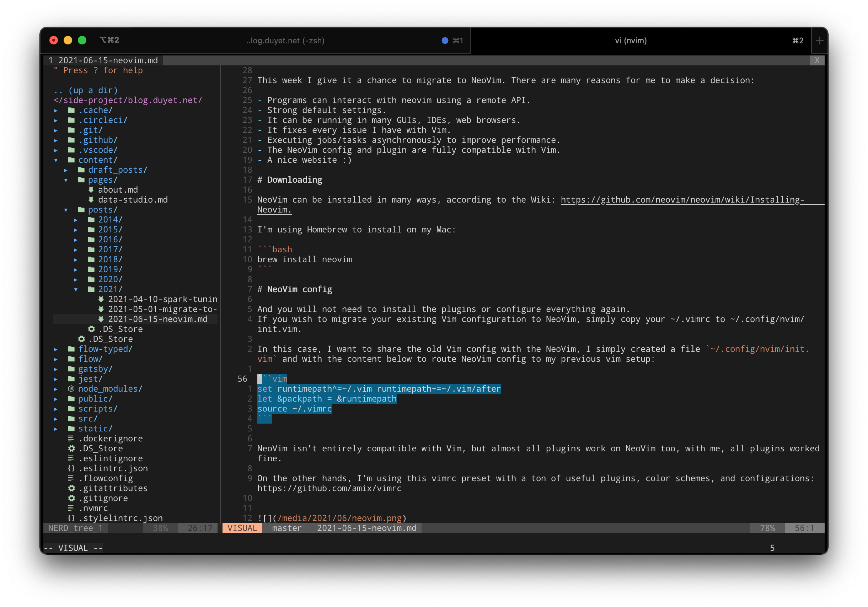
Task: Click the markdown icon beside about.md
Action: 91,190
